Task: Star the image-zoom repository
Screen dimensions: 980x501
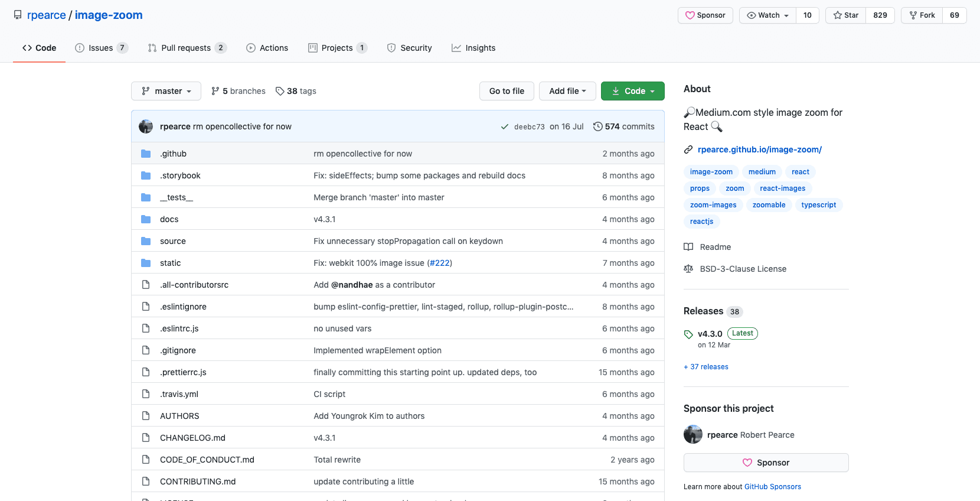Action: click(x=846, y=15)
